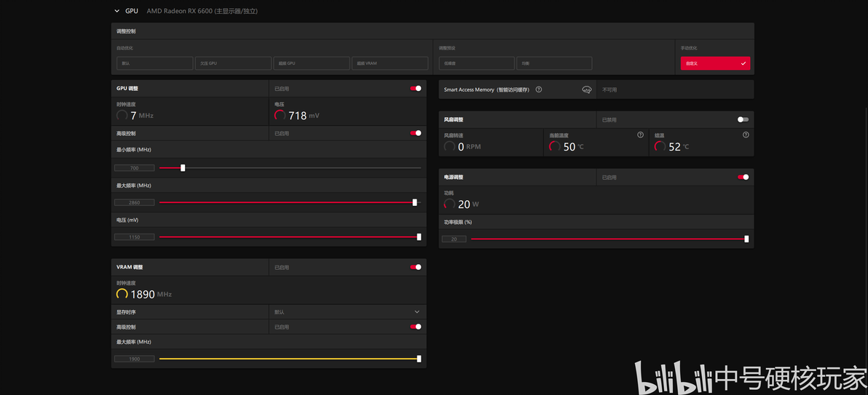Select the 超频 VRAM preset
Image resolution: width=868 pixels, height=395 pixels.
[x=390, y=63]
